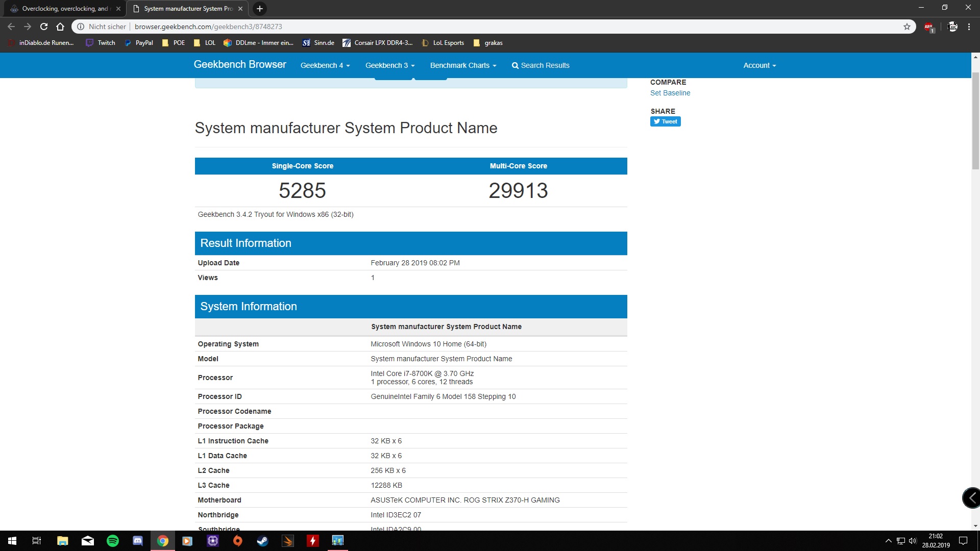Open Search Results in navbar
The width and height of the screenshot is (980, 551).
point(541,65)
